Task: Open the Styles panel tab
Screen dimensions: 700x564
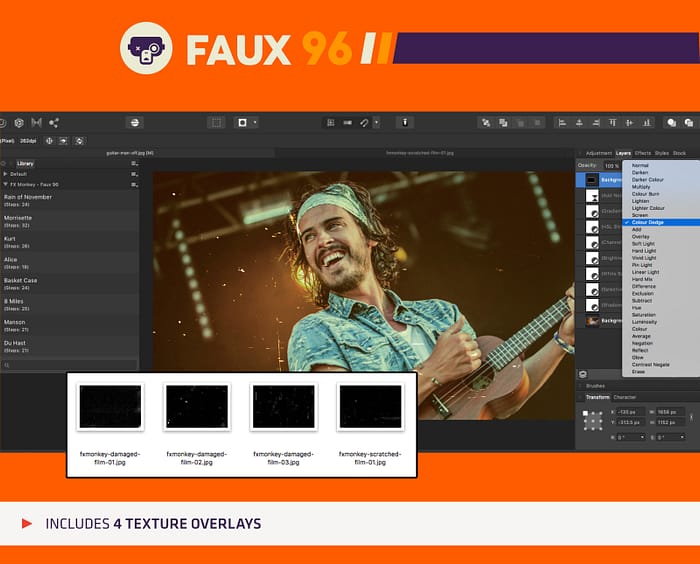Action: (662, 153)
